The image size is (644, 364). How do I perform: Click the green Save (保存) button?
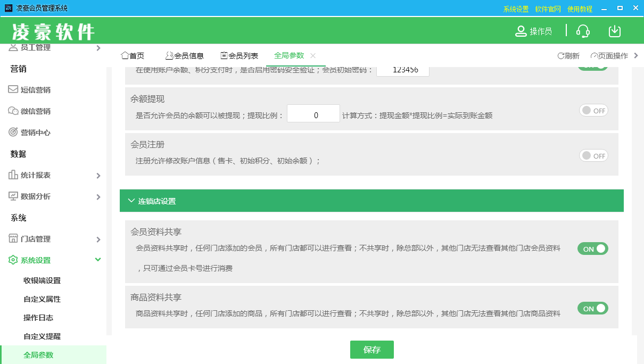coord(371,350)
